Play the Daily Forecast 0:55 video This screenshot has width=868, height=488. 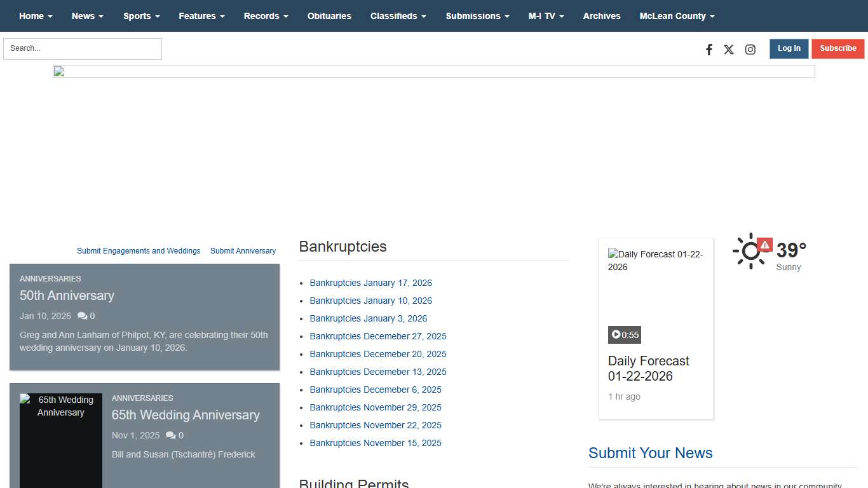click(x=624, y=335)
